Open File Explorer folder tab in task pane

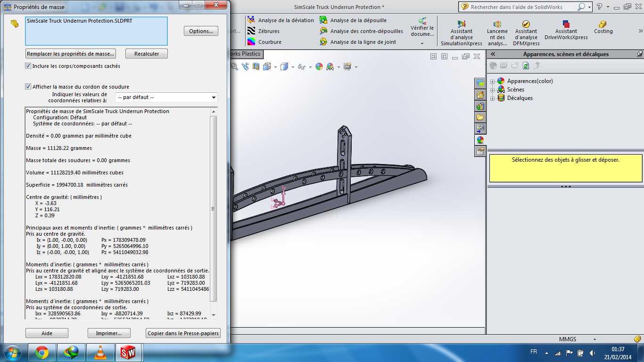(x=480, y=117)
